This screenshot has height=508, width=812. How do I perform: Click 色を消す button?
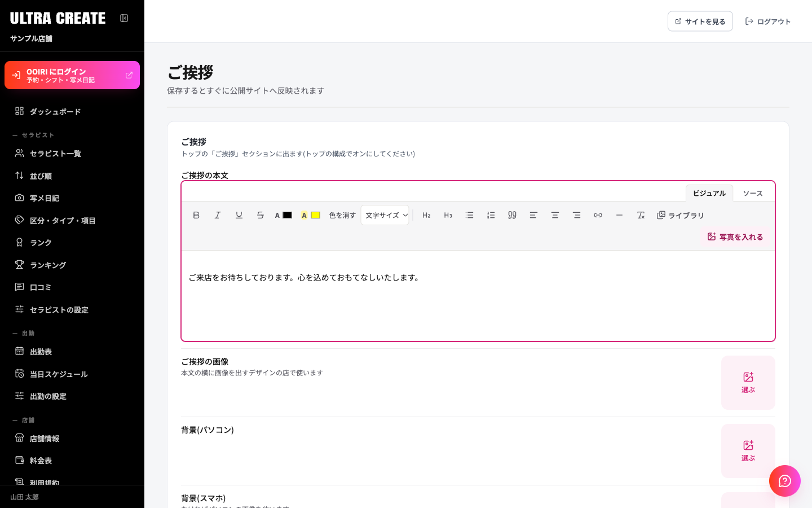point(342,215)
